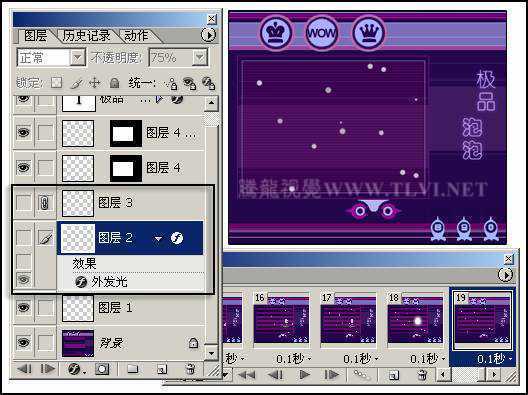The width and height of the screenshot is (528, 395).
Task: Click the lock icon on the 背景 layer
Action: coord(193,343)
